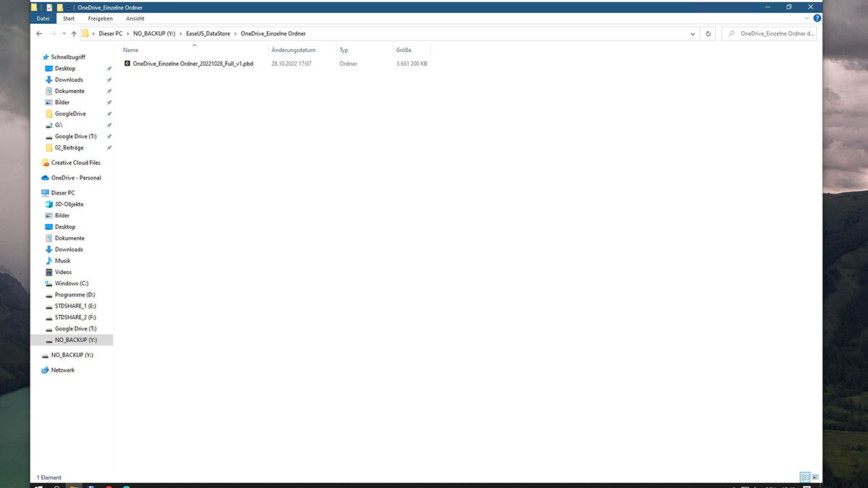The image size is (868, 488).
Task: Go back with the Back arrow
Action: point(39,33)
